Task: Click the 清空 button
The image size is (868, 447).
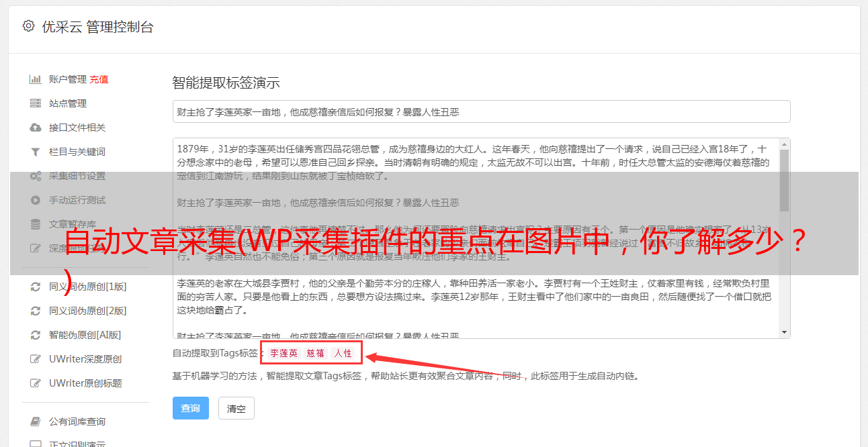Action: [236, 408]
